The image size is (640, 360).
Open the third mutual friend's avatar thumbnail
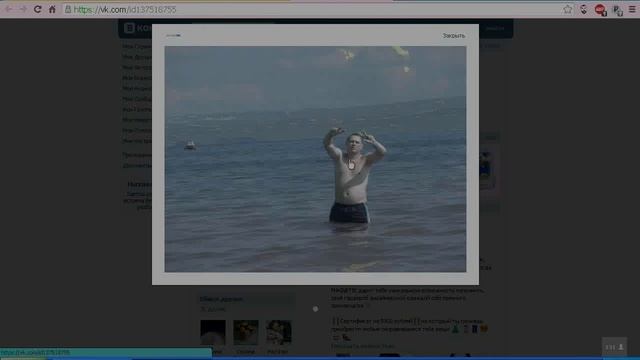tap(279, 333)
